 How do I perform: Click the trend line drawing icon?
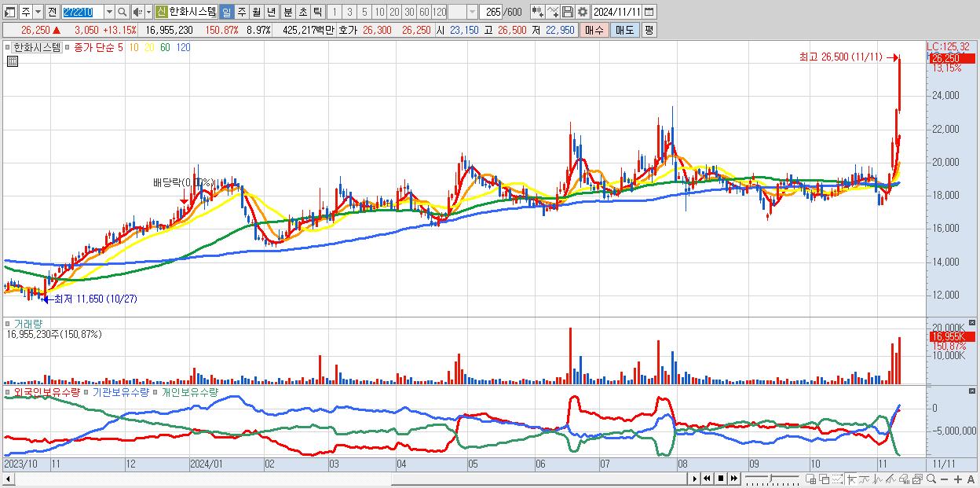click(x=890, y=479)
